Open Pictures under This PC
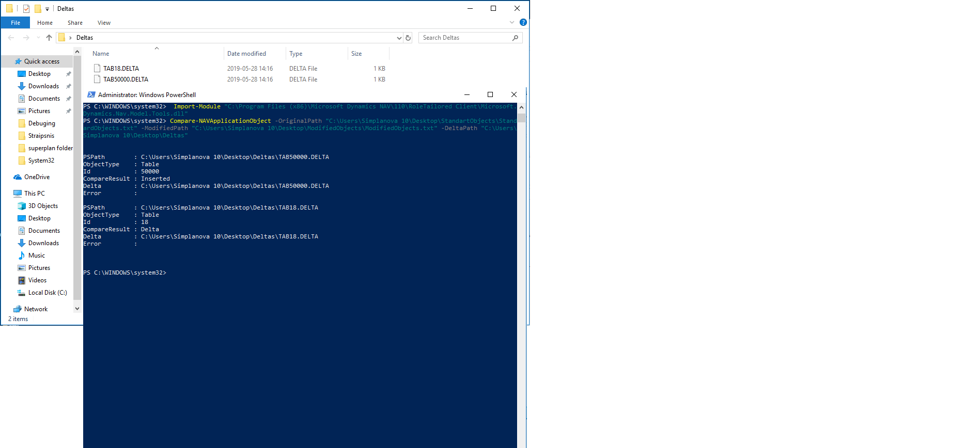 tap(39, 268)
